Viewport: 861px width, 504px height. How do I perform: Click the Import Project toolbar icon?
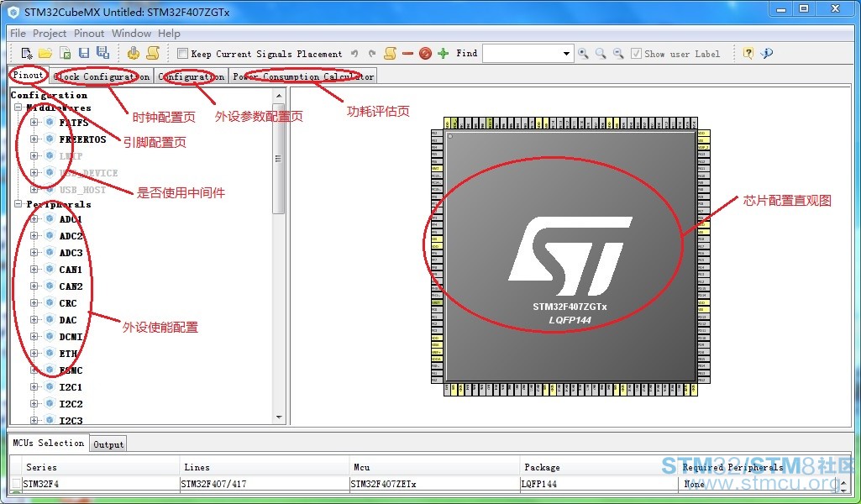[66, 53]
